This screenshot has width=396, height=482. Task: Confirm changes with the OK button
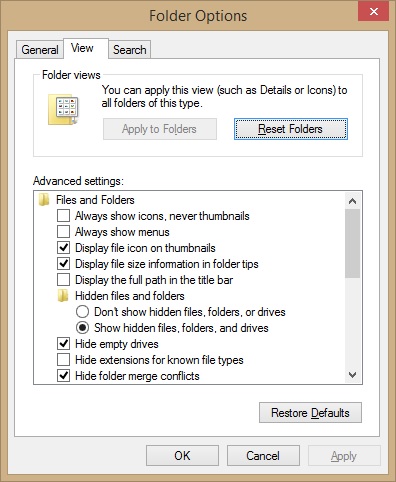(182, 456)
